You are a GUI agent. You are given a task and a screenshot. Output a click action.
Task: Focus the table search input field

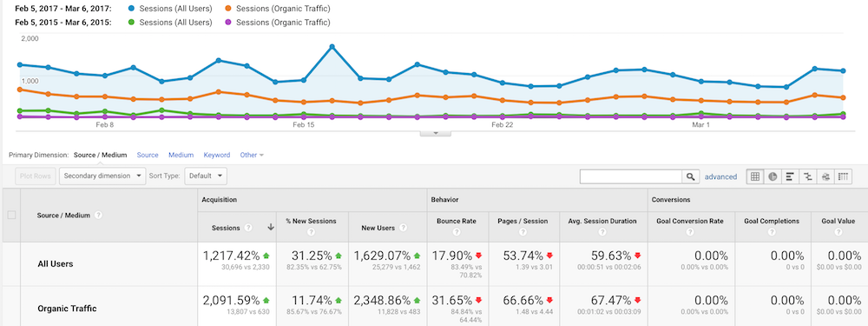click(x=631, y=176)
